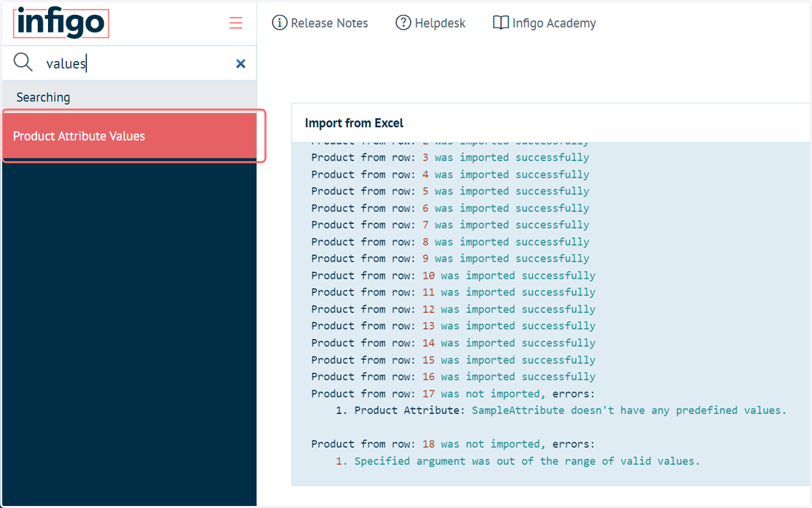Click log line for row 4 imported successfully

pyautogui.click(x=450, y=175)
